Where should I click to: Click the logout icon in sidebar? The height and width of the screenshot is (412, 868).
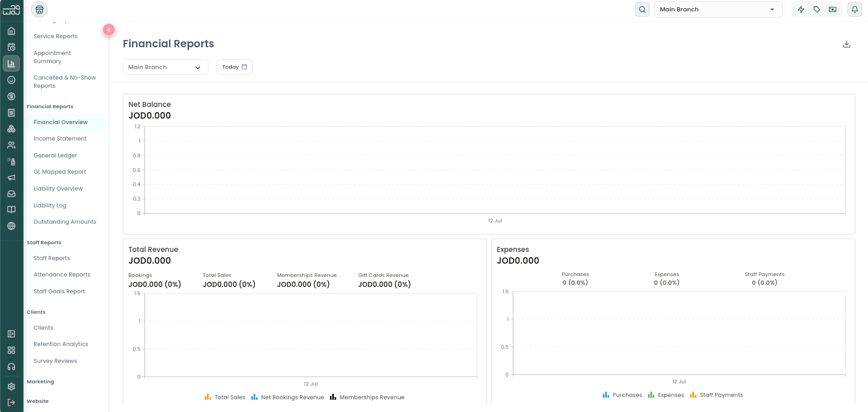[x=11, y=402]
